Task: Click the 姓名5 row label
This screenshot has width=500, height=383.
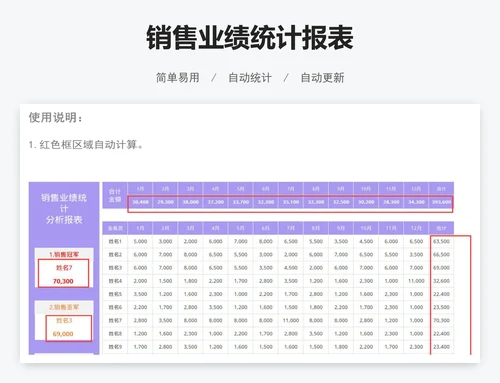Action: (115, 294)
